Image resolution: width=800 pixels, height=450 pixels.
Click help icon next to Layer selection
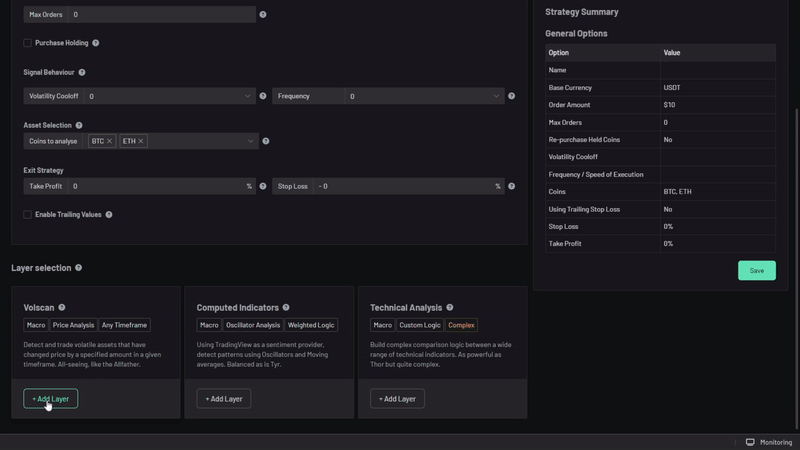coord(78,268)
